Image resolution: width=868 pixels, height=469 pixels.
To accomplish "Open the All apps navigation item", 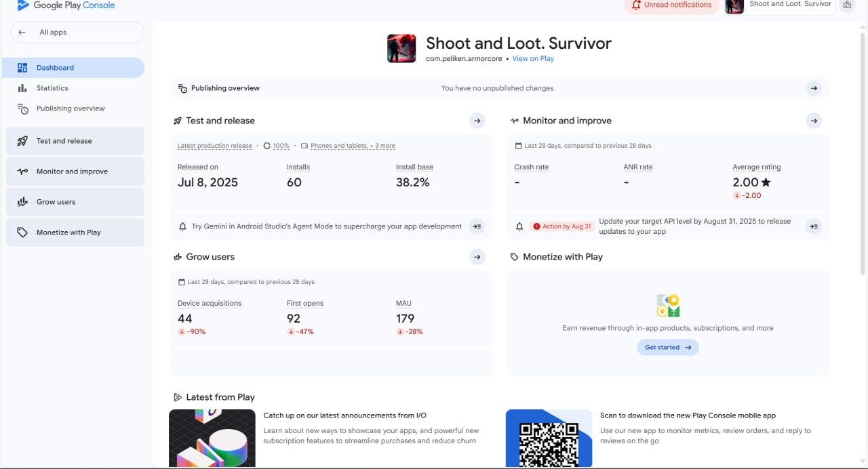I will tap(53, 32).
